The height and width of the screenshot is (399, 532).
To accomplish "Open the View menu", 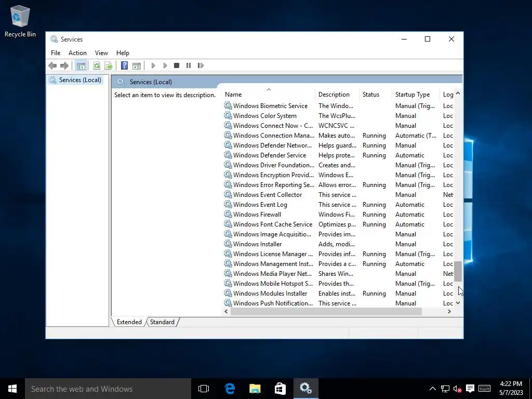I will click(101, 53).
